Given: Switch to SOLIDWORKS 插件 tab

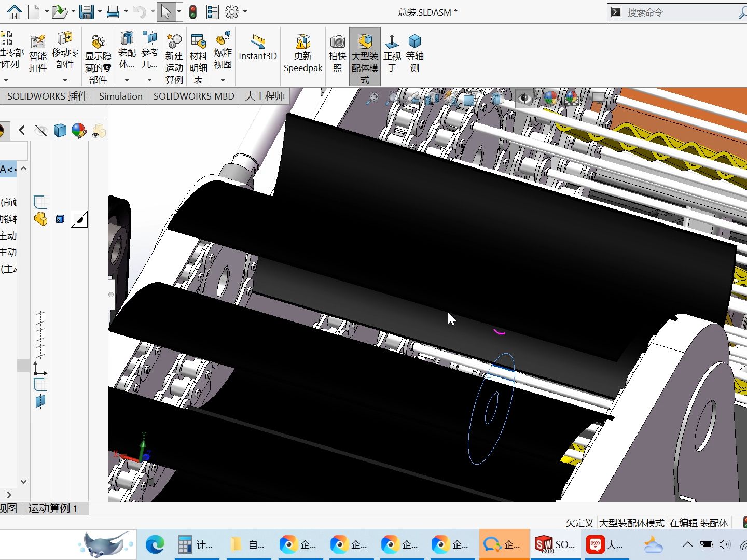Looking at the screenshot, I should point(47,96).
